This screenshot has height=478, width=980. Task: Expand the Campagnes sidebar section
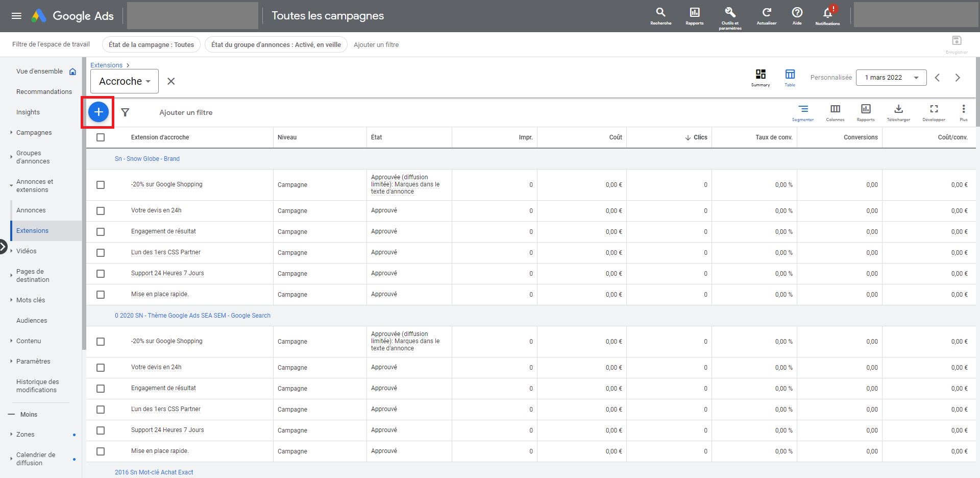click(34, 133)
